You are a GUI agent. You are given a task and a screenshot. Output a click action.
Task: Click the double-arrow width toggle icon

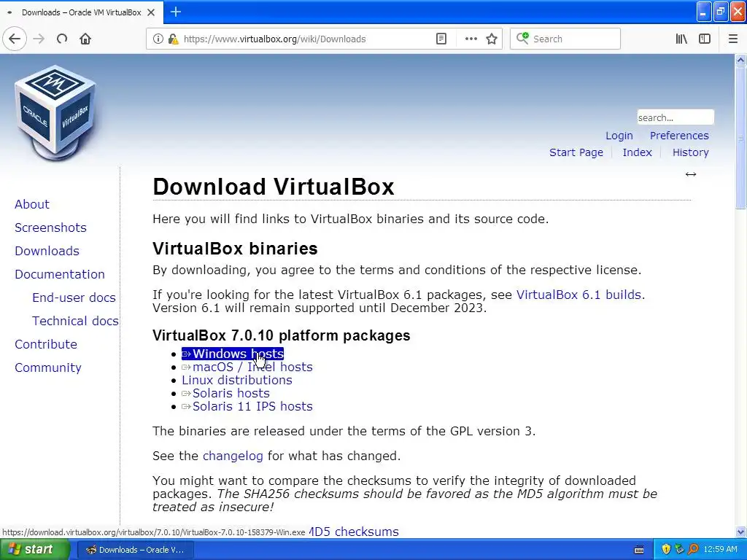tap(691, 174)
